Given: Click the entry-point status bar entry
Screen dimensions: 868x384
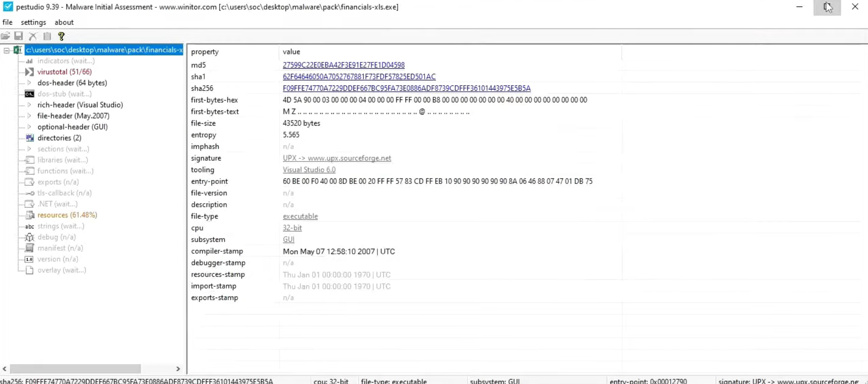Looking at the screenshot, I should 648,381.
